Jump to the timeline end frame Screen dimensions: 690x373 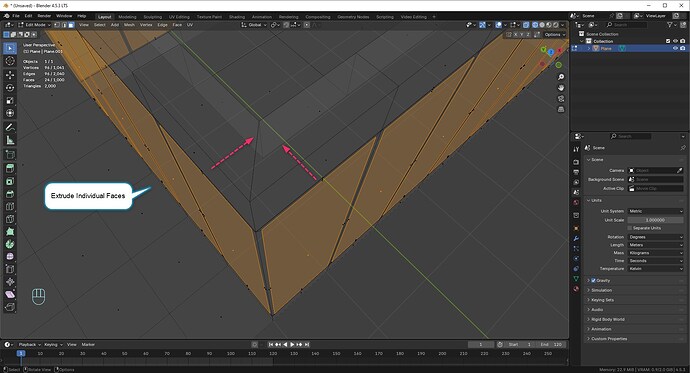pos(307,344)
